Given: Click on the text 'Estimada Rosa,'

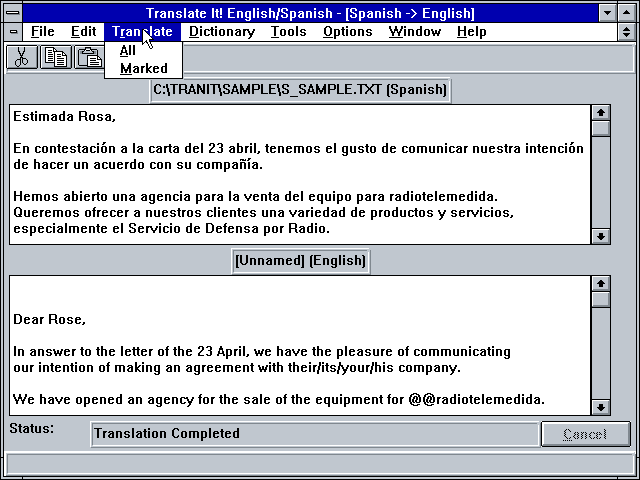Looking at the screenshot, I should 64,116.
